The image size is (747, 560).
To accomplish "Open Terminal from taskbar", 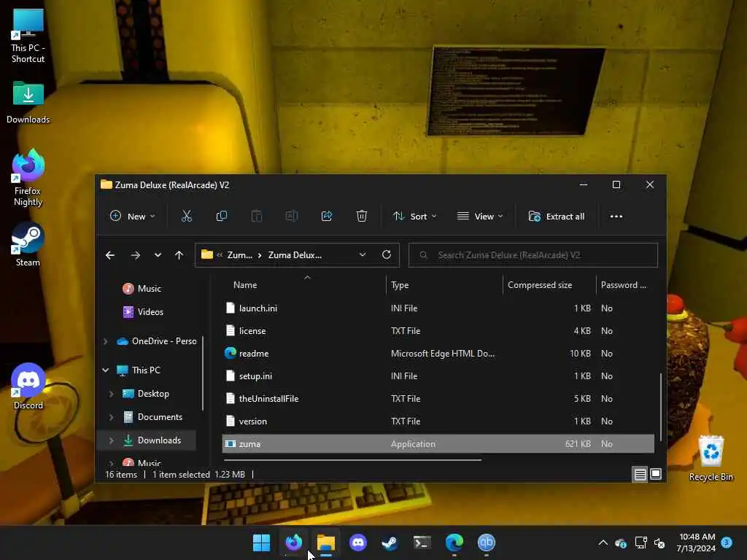I will [422, 542].
